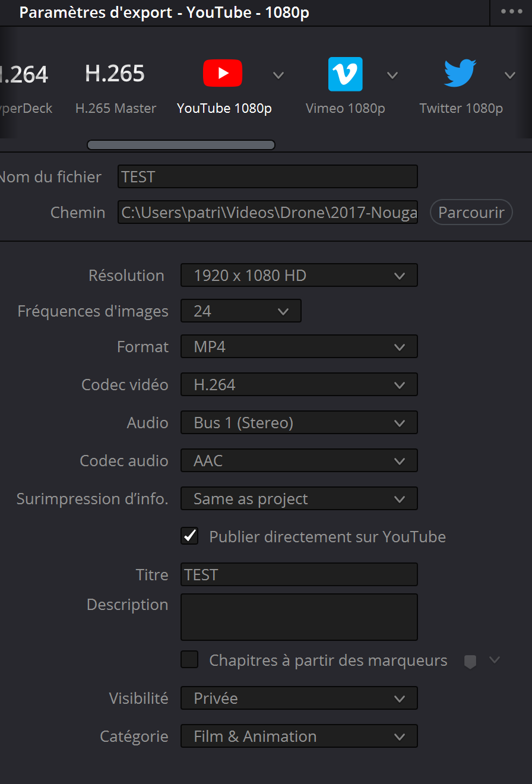Image resolution: width=532 pixels, height=784 pixels.
Task: Select the Vimeo 1080p preset icon
Action: click(x=345, y=74)
